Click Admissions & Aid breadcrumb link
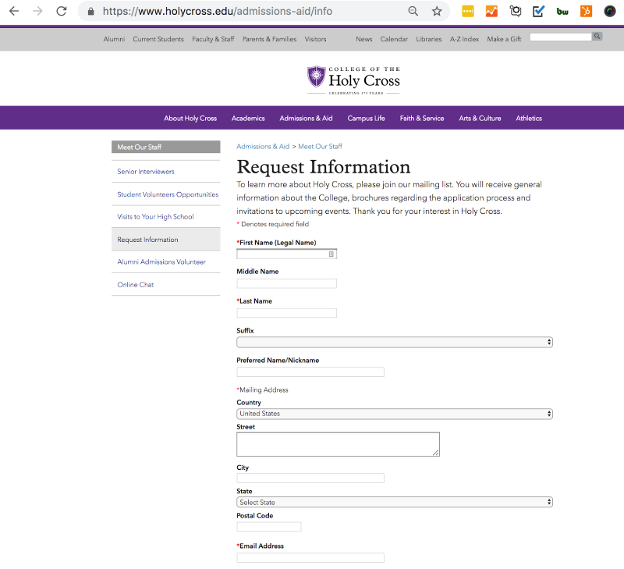 coord(263,146)
